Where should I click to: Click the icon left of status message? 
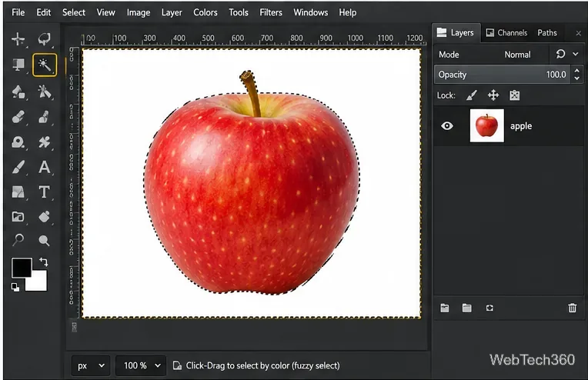[177, 365]
